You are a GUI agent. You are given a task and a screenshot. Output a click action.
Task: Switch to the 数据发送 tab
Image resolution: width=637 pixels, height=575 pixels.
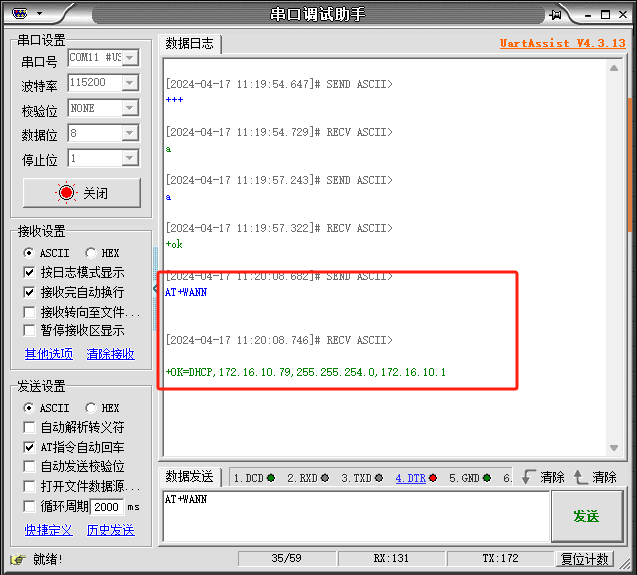(190, 476)
